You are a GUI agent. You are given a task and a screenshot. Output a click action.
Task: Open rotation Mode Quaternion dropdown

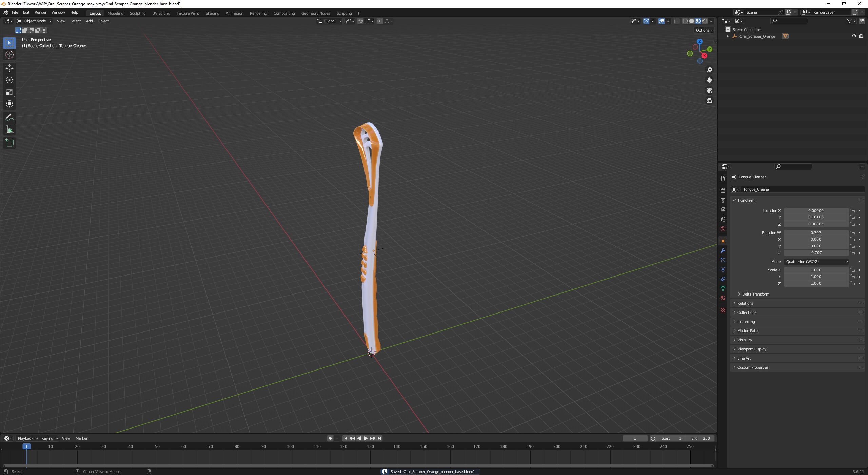(816, 262)
